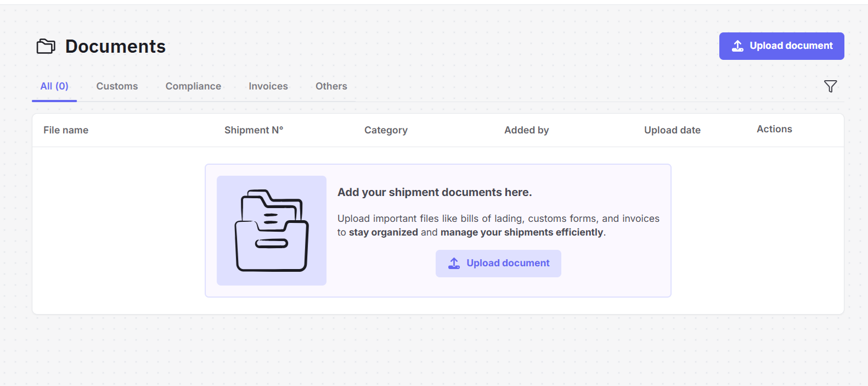The image size is (868, 386).
Task: Click the File name column header
Action: click(x=66, y=130)
